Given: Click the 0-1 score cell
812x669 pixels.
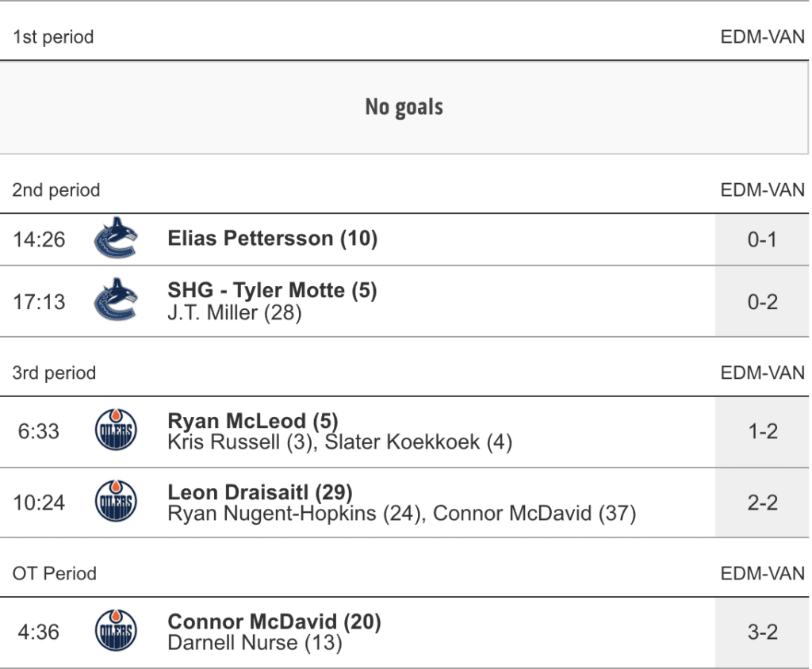Looking at the screenshot, I should pyautogui.click(x=762, y=239).
